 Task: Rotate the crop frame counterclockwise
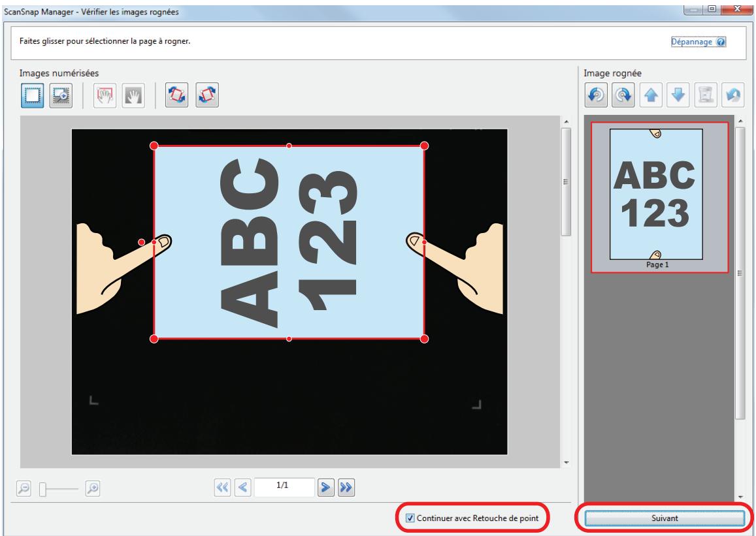[x=177, y=95]
